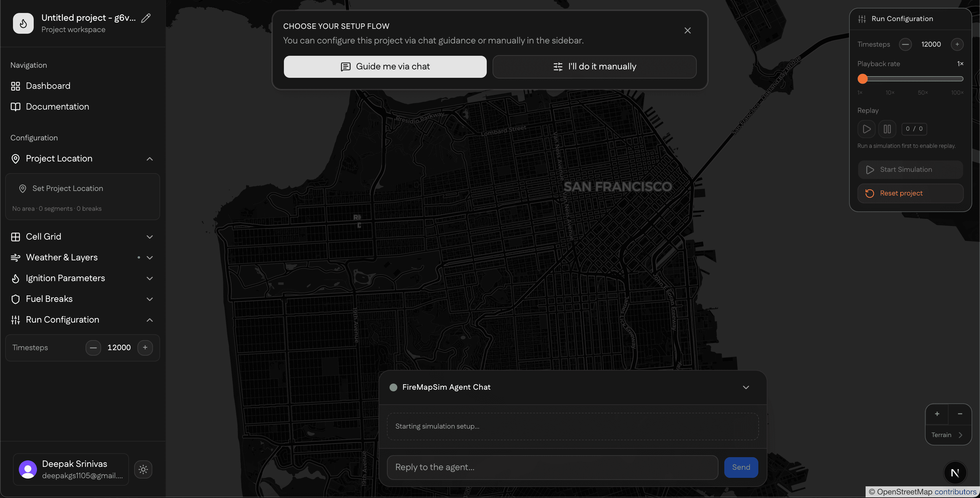The image size is (980, 498).
Task: Click the user avatar icon
Action: 28,469
